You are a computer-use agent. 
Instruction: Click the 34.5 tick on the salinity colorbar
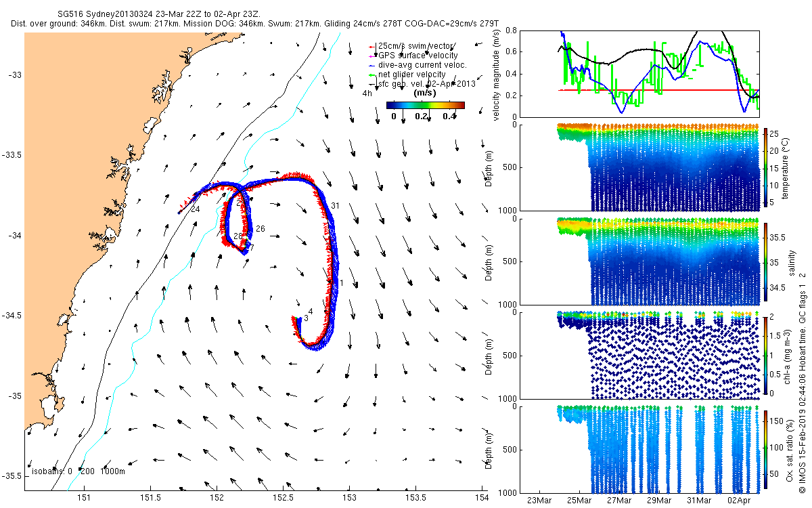(779, 289)
